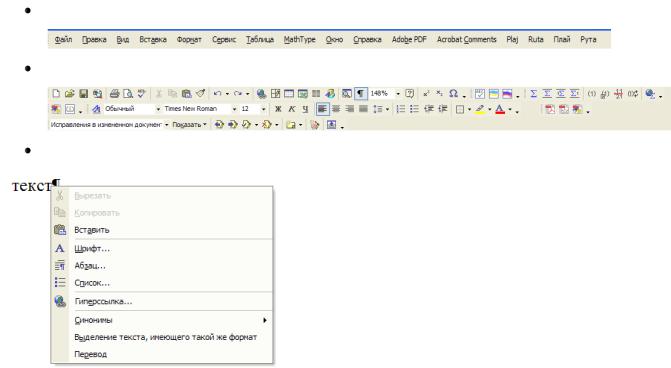
Task: Choose Абзац... in the context menu
Action: 162,266
